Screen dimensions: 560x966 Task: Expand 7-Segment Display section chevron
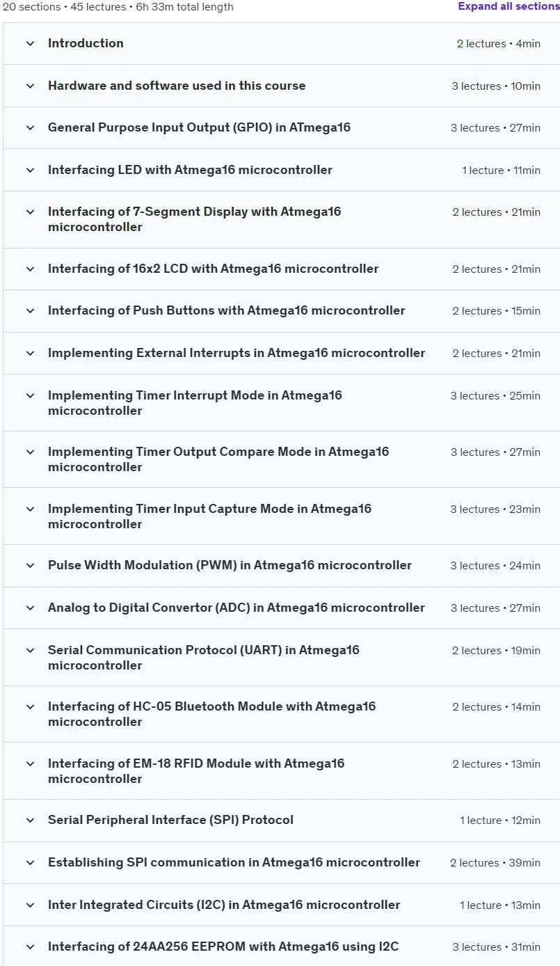pyautogui.click(x=30, y=212)
